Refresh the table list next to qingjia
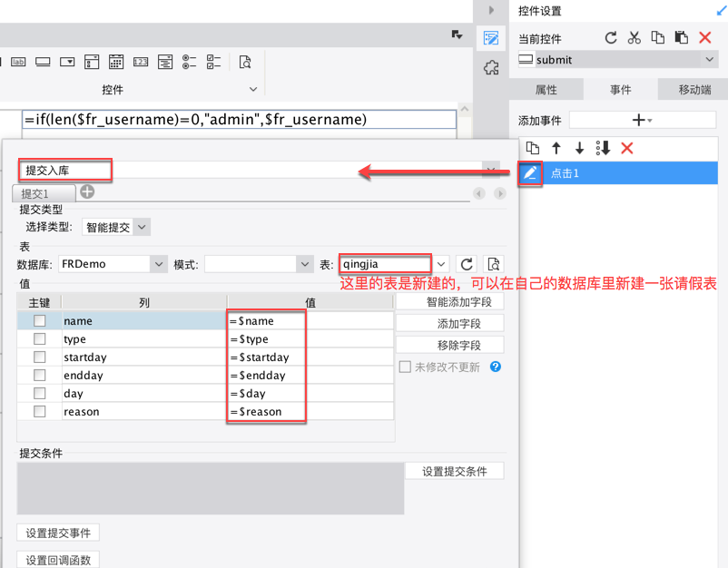Image resolution: width=728 pixels, height=568 pixels. pos(467,265)
